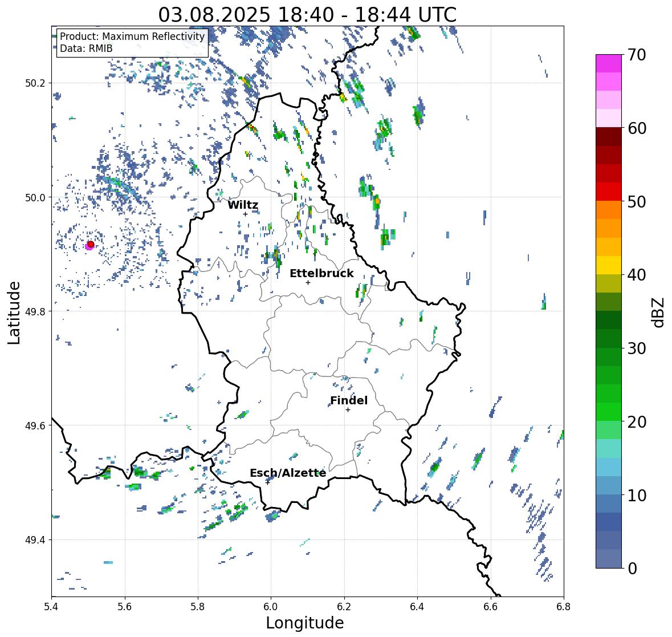Screen dimensions: 672x637
Task: Click the y-axis tick label 50.2
Action: [x=35, y=83]
